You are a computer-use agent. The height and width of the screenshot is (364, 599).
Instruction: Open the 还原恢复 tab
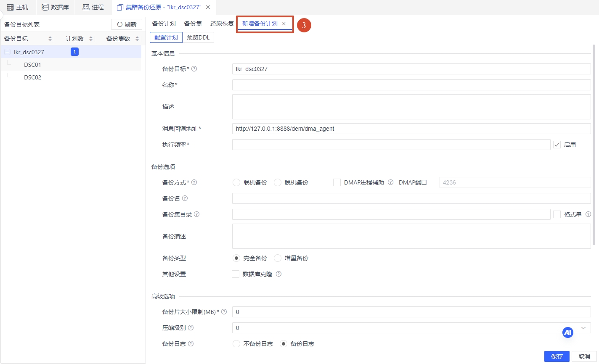(x=222, y=24)
